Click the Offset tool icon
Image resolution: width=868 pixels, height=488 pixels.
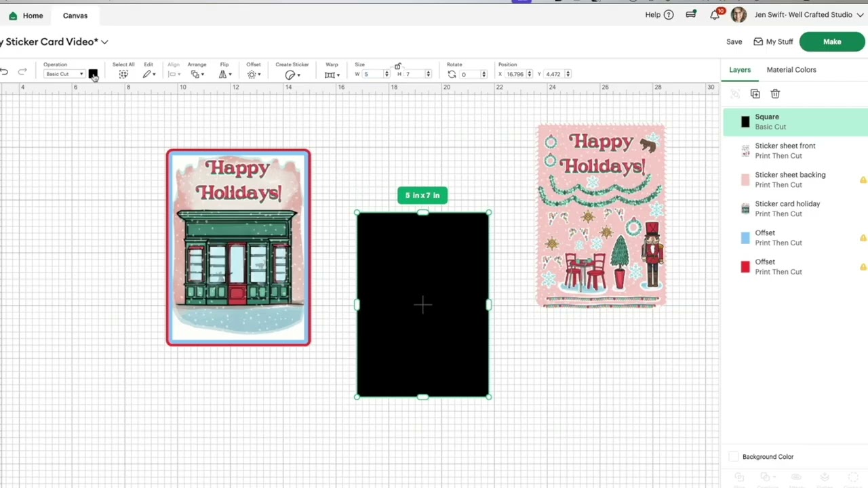(252, 74)
